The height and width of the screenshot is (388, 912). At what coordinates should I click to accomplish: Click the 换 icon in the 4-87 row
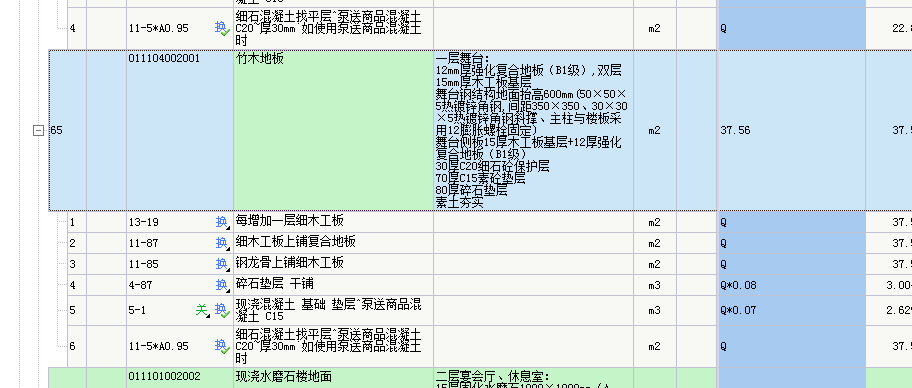222,285
